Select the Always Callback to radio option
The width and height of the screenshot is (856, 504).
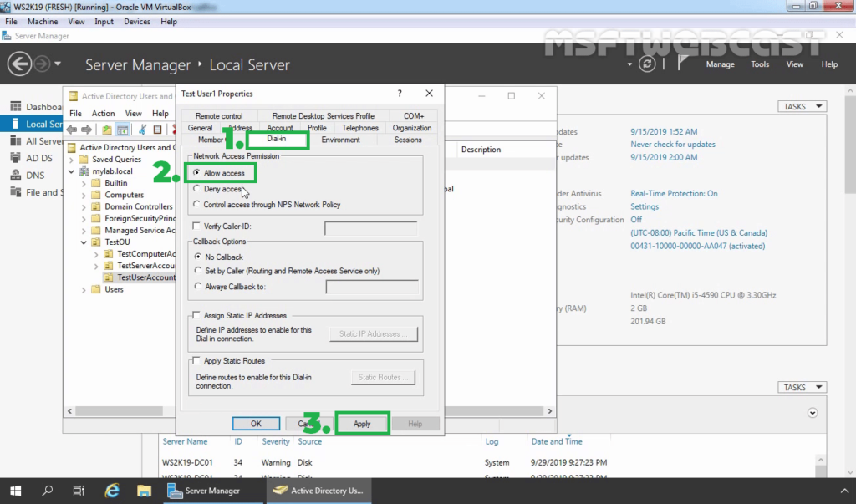197,286
